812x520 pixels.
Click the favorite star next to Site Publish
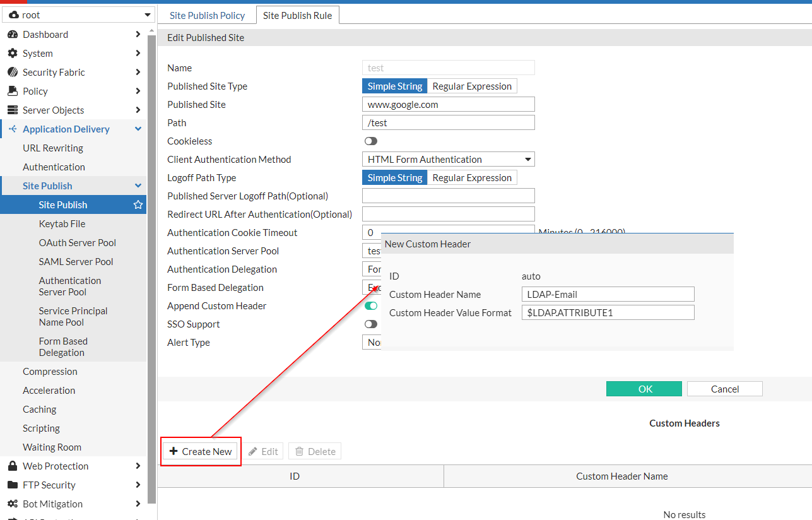tap(138, 205)
